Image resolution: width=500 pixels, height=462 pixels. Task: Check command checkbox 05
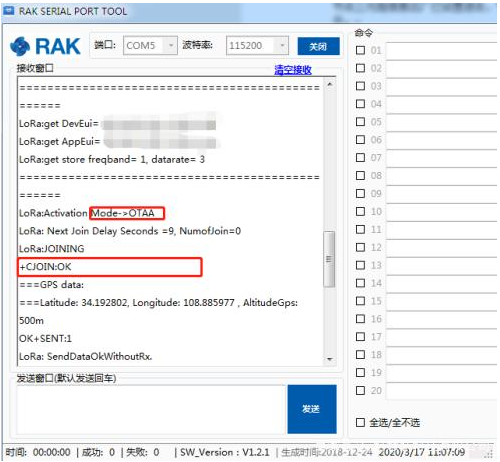pyautogui.click(x=360, y=122)
